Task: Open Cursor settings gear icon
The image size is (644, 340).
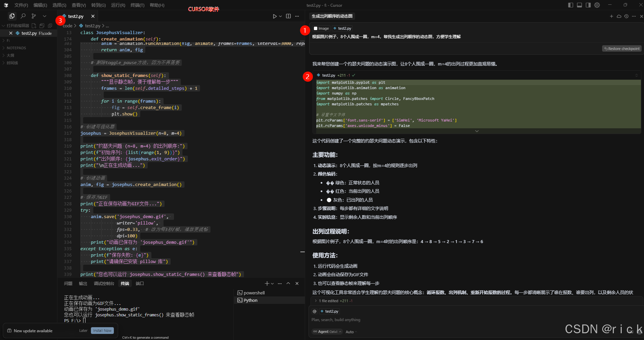Action: tap(597, 5)
